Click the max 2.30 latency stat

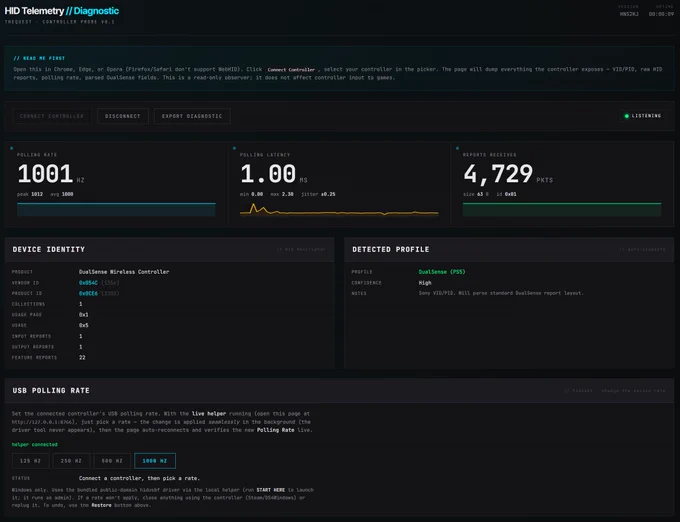click(282, 194)
